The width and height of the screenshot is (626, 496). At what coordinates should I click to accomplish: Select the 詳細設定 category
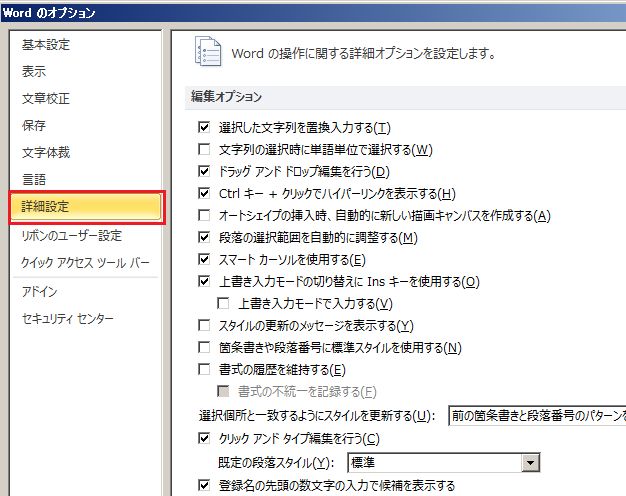coord(87,207)
